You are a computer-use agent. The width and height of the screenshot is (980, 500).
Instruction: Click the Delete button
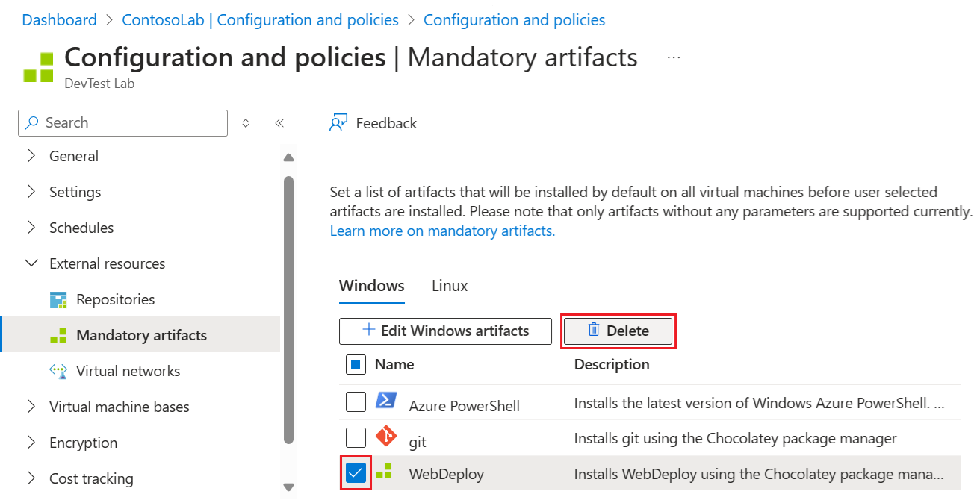pos(618,331)
